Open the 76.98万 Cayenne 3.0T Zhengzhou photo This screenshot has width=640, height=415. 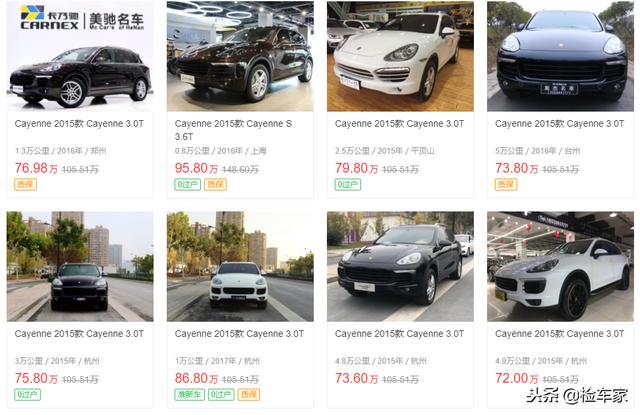pyautogui.click(x=80, y=56)
